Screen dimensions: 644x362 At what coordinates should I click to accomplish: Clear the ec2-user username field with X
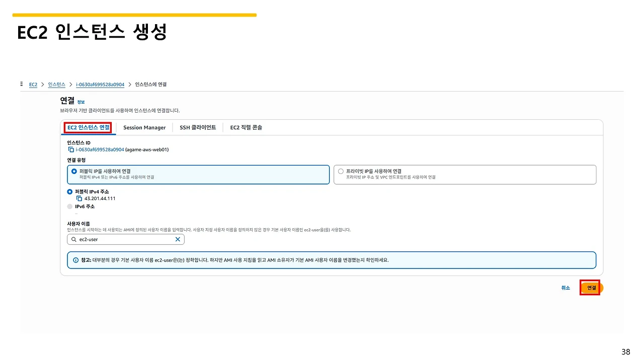tap(178, 240)
